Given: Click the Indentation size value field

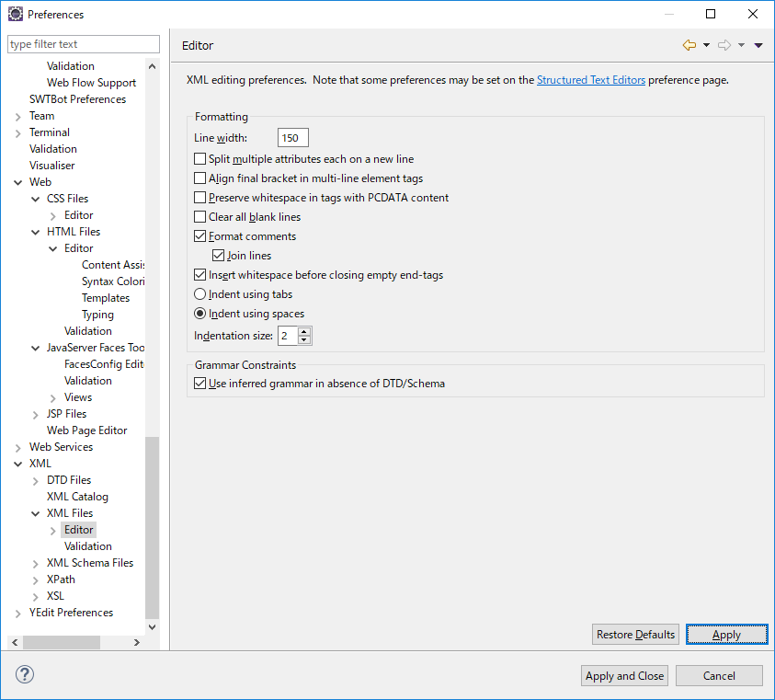Looking at the screenshot, I should tap(288, 336).
